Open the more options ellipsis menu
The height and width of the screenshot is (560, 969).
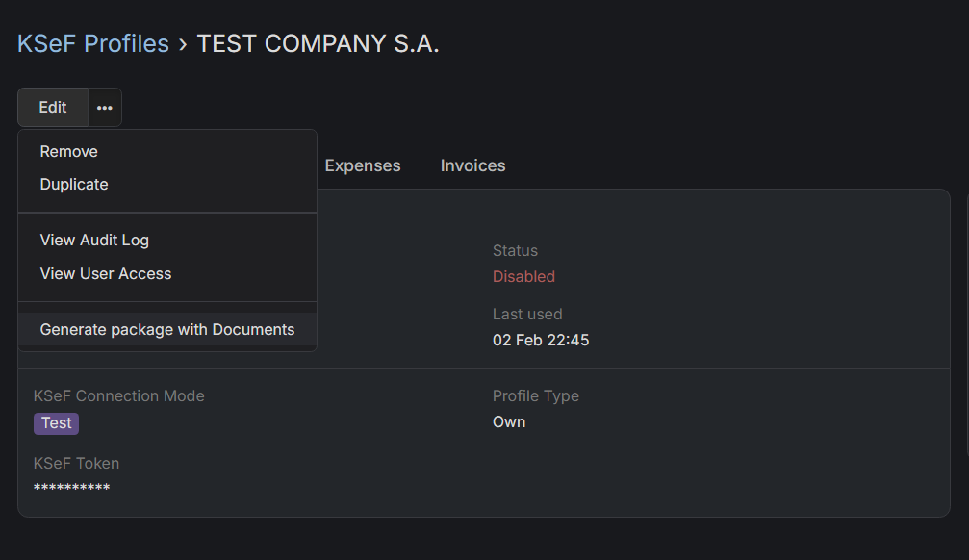105,108
